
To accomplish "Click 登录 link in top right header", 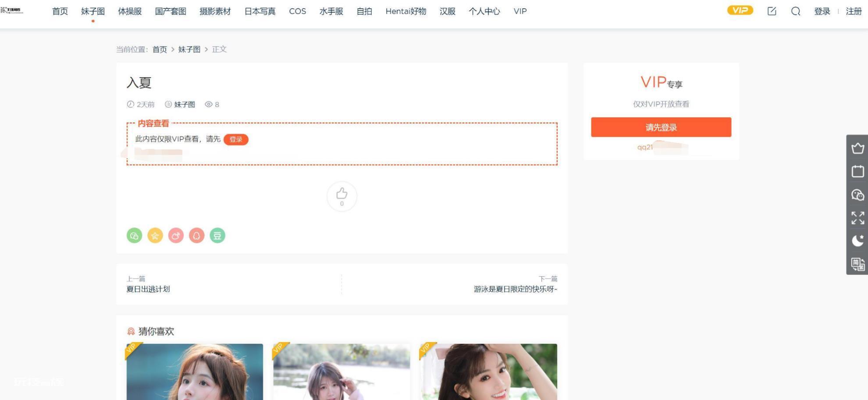I will pyautogui.click(x=822, y=11).
